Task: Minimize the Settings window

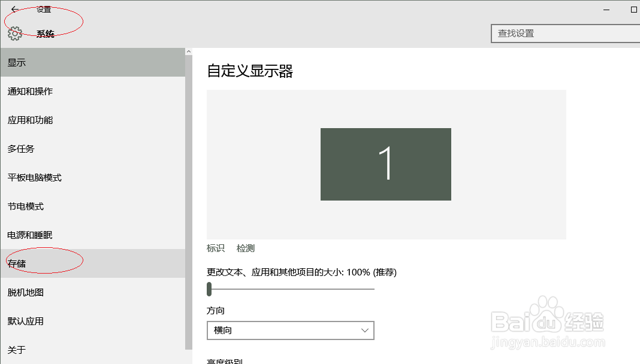Action: tap(606, 10)
